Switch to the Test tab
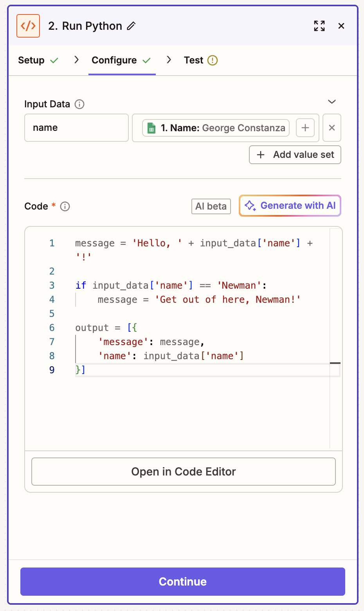 (194, 60)
